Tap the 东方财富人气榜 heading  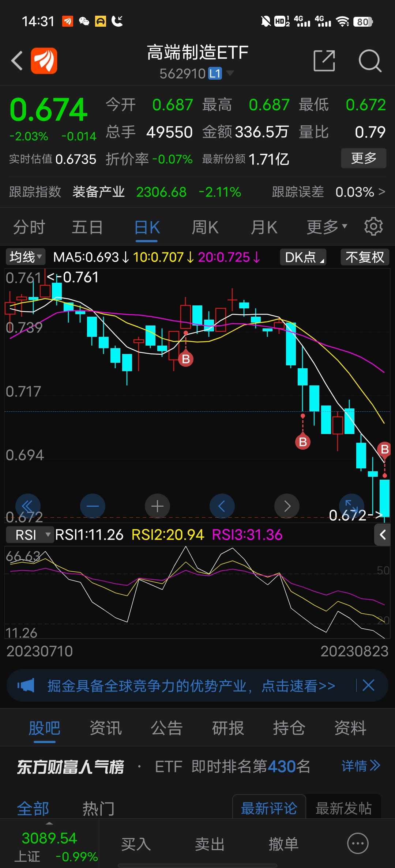tap(70, 766)
